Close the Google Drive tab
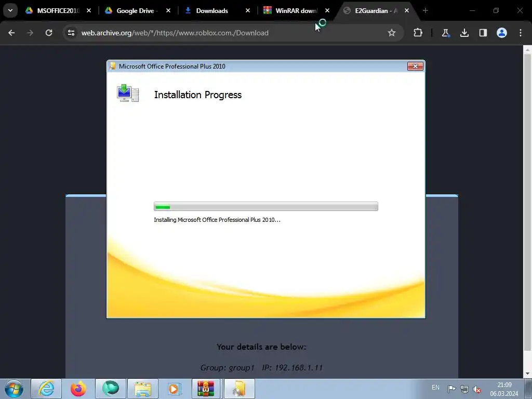The width and height of the screenshot is (532, 399). [168, 10]
